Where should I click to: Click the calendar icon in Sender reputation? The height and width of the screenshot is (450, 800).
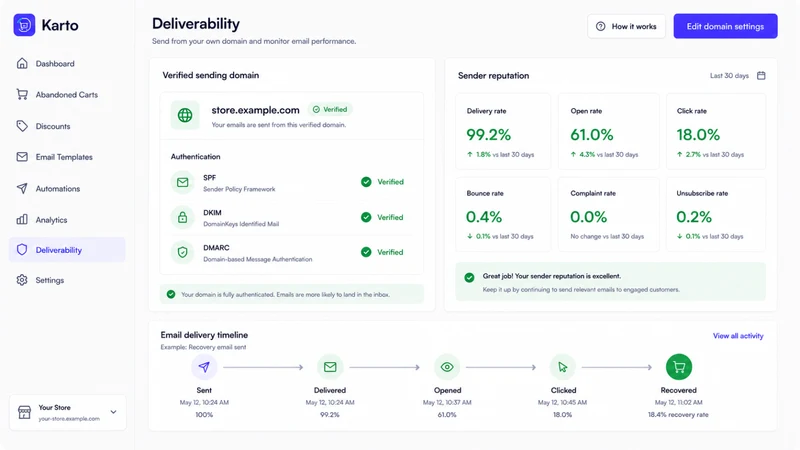coord(761,76)
